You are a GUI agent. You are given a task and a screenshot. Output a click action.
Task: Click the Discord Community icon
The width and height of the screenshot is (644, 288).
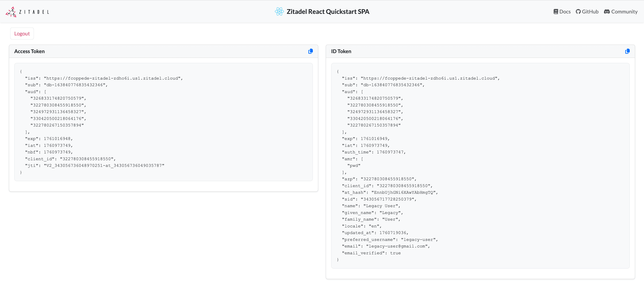[x=607, y=12]
